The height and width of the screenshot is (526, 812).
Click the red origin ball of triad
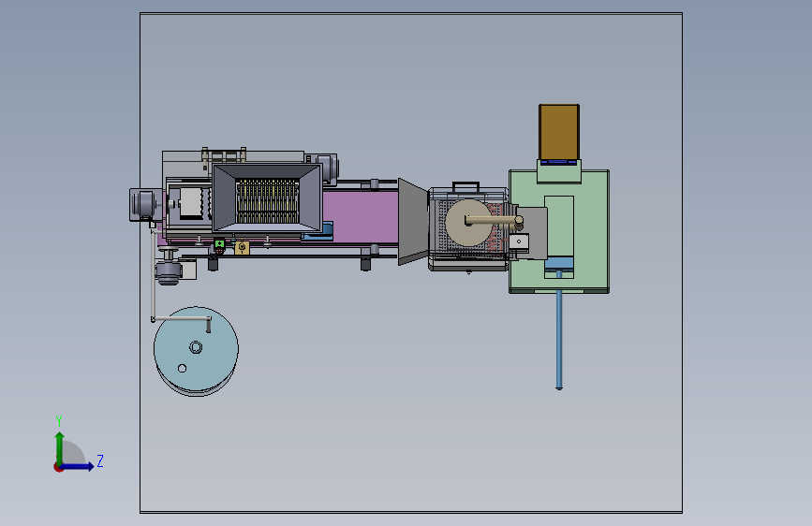click(x=58, y=467)
